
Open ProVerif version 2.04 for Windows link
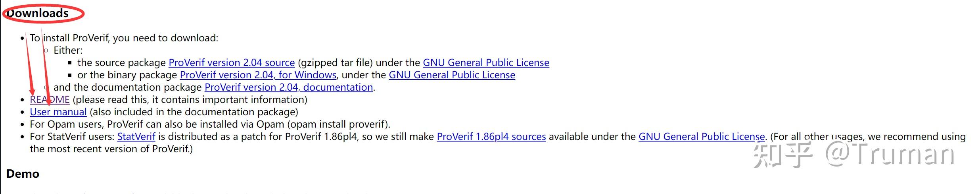coord(258,75)
